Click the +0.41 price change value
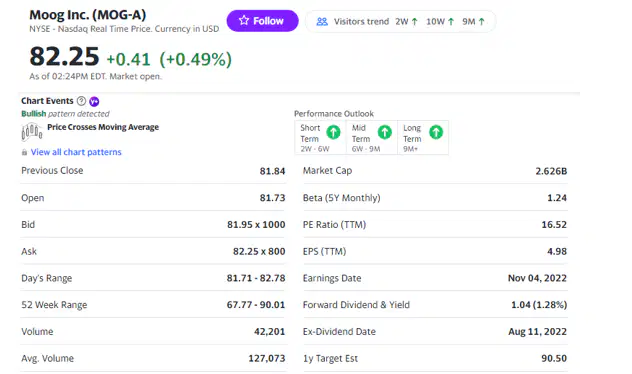The height and width of the screenshot is (374, 632). click(x=128, y=60)
